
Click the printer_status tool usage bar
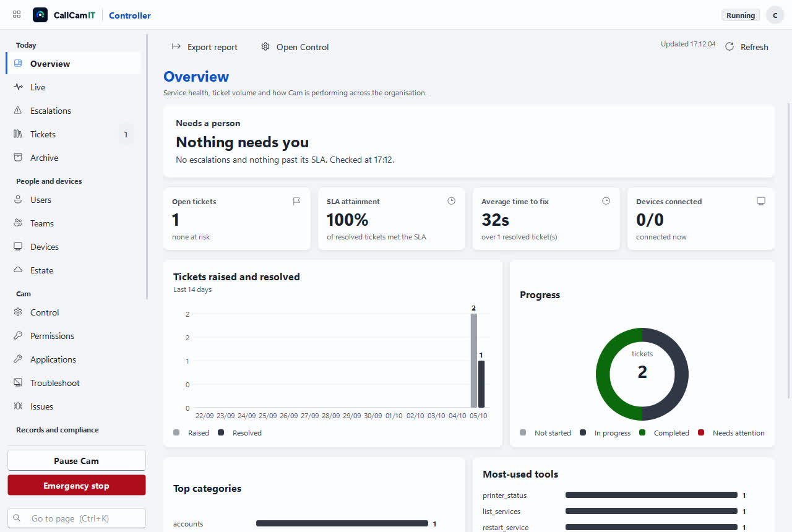[x=652, y=496]
